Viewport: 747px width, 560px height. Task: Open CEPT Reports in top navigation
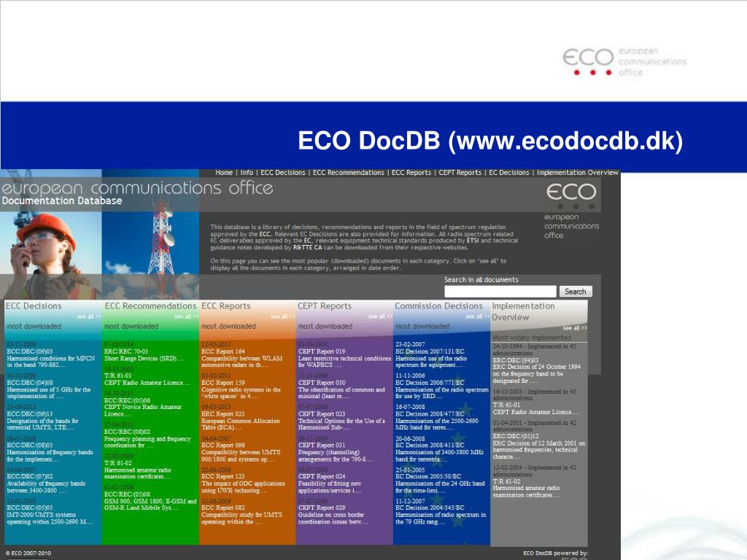click(x=460, y=173)
